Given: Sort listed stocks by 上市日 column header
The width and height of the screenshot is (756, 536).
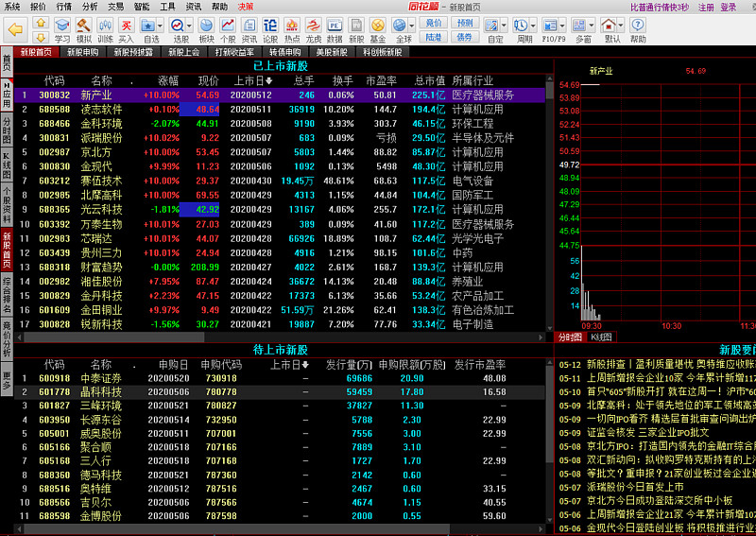Looking at the screenshot, I should [x=252, y=80].
